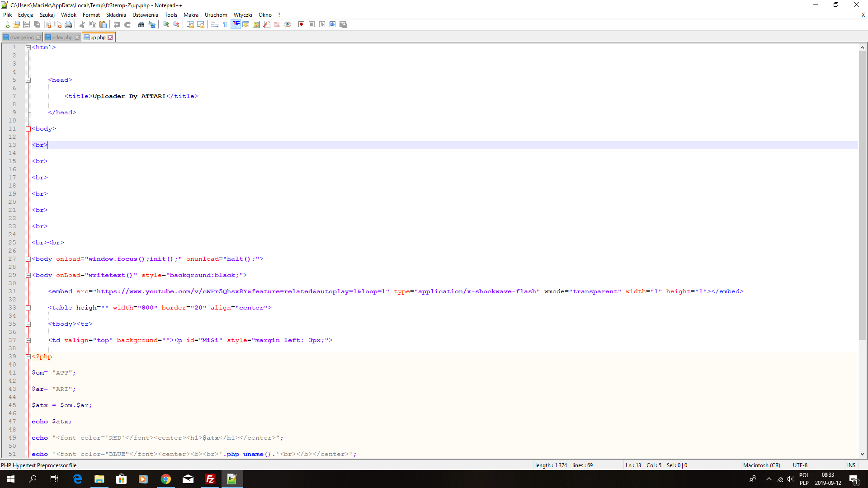The height and width of the screenshot is (488, 868).
Task: Toggle Show all characters pilcrow button
Action: coord(225,24)
